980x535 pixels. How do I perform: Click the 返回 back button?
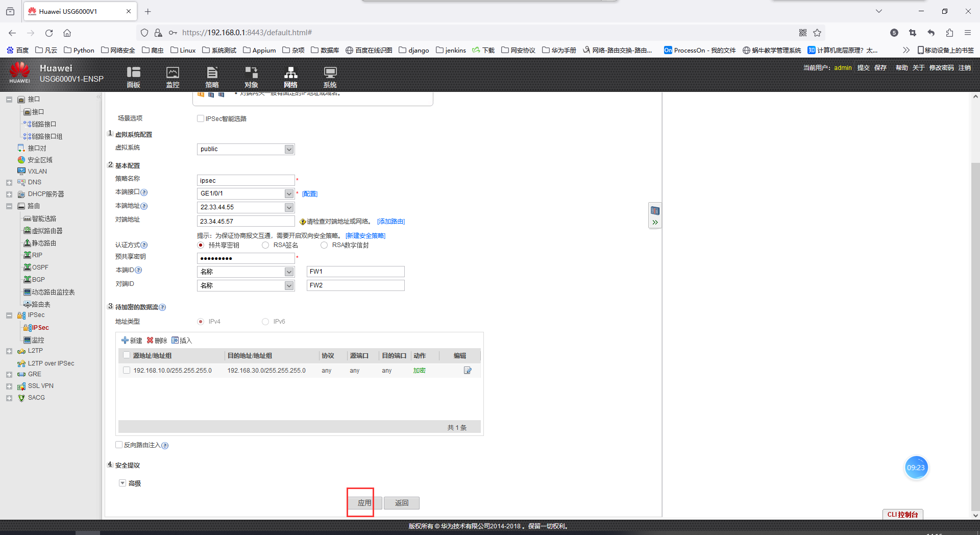pyautogui.click(x=402, y=503)
